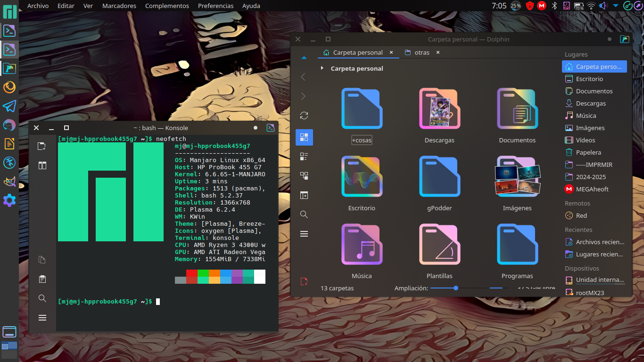Open the Preferencias menu
This screenshot has height=362, width=644.
click(x=215, y=6)
